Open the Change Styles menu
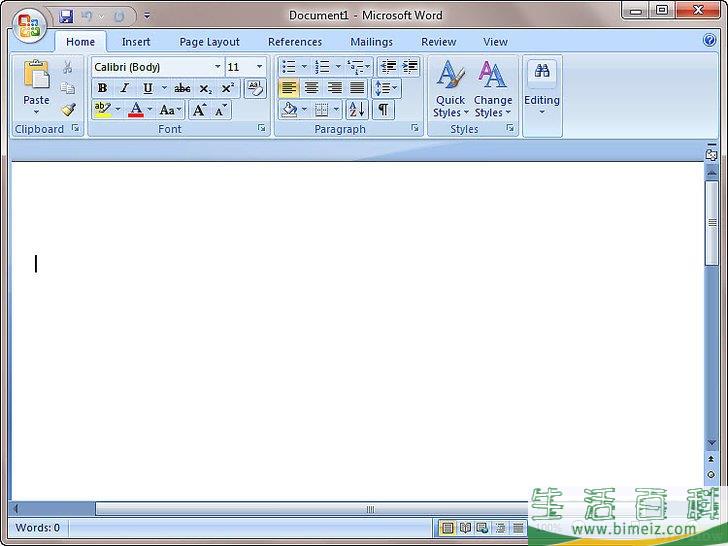 point(493,88)
